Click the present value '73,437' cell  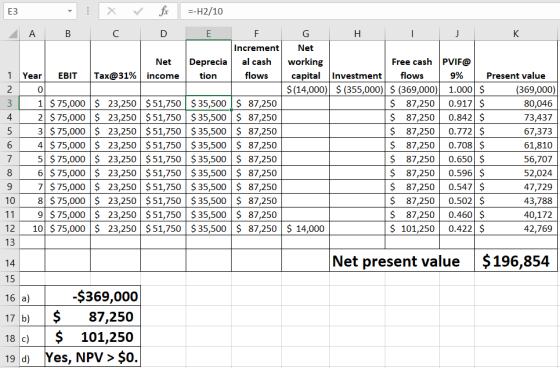click(516, 117)
